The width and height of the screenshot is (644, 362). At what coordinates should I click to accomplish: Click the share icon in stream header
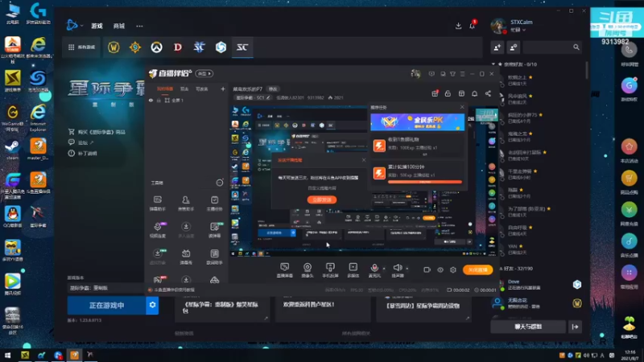point(488,93)
